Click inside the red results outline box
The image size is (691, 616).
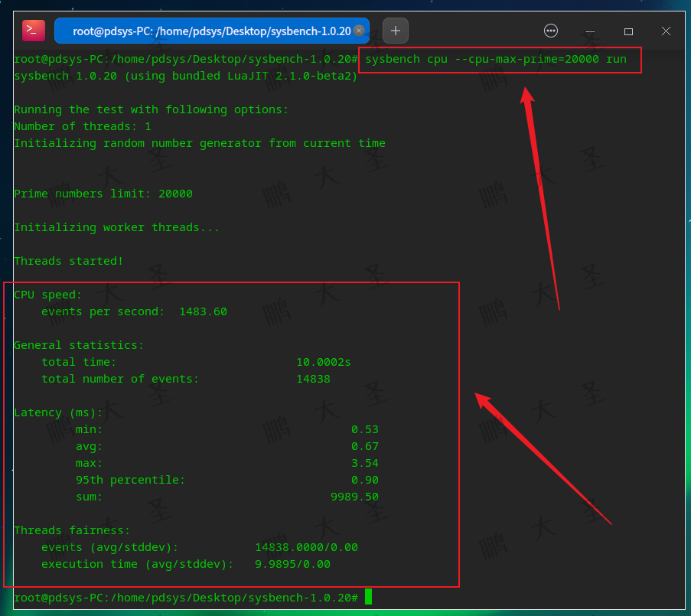230,432
